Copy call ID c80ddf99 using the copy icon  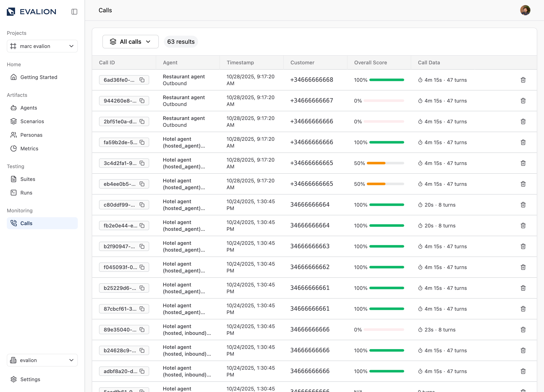(x=142, y=205)
